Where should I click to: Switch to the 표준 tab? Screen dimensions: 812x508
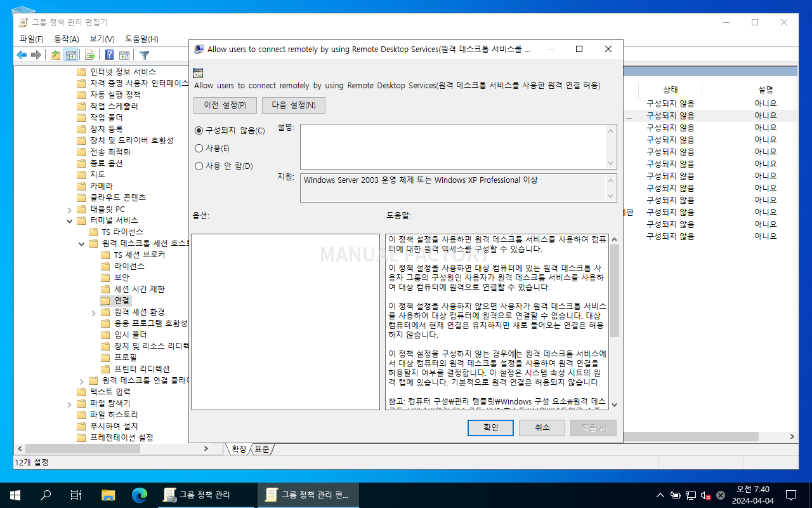coord(262,449)
